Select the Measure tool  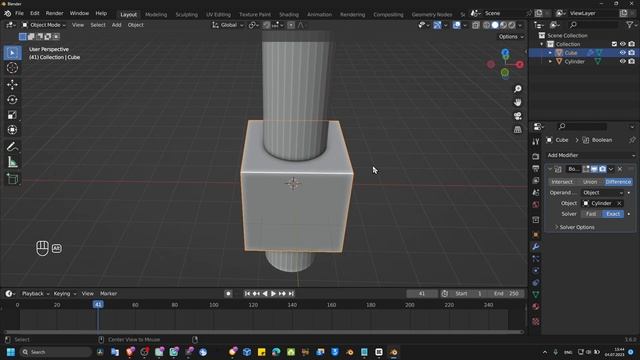point(12,162)
